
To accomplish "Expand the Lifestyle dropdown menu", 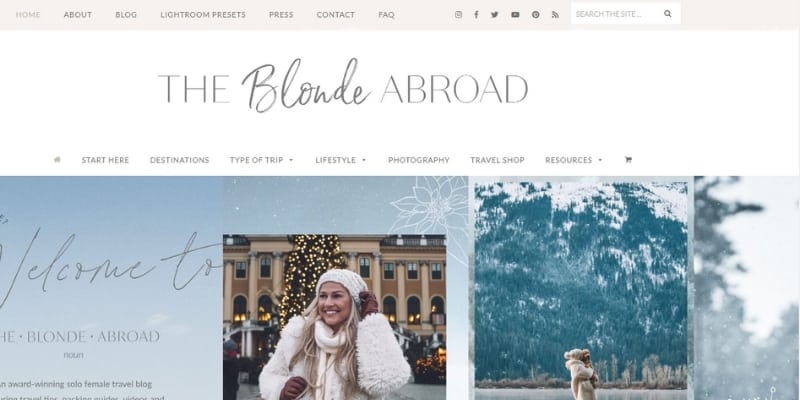I will [x=341, y=160].
